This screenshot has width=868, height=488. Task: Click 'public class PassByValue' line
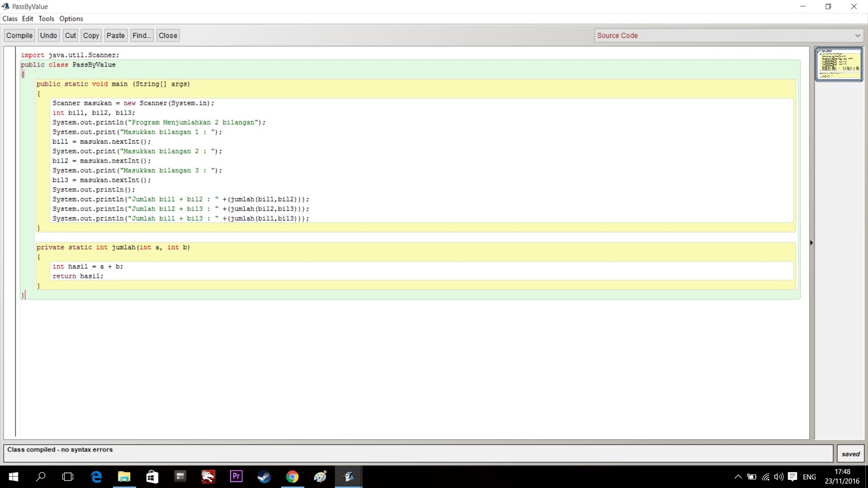pos(68,65)
